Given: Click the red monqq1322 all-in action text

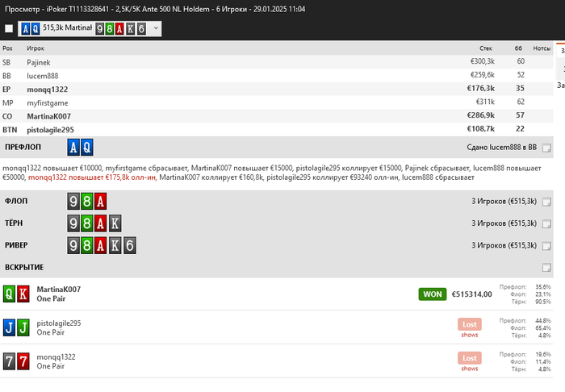Looking at the screenshot, I should (92, 177).
